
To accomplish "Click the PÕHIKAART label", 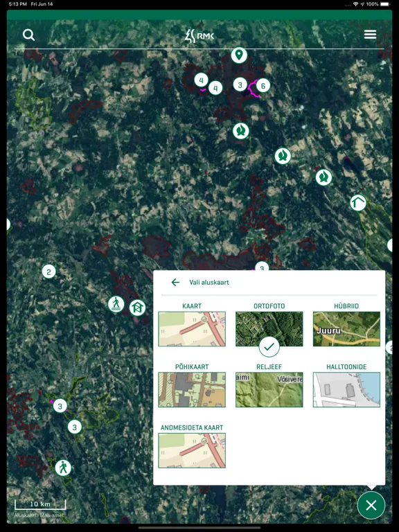I will tap(192, 366).
